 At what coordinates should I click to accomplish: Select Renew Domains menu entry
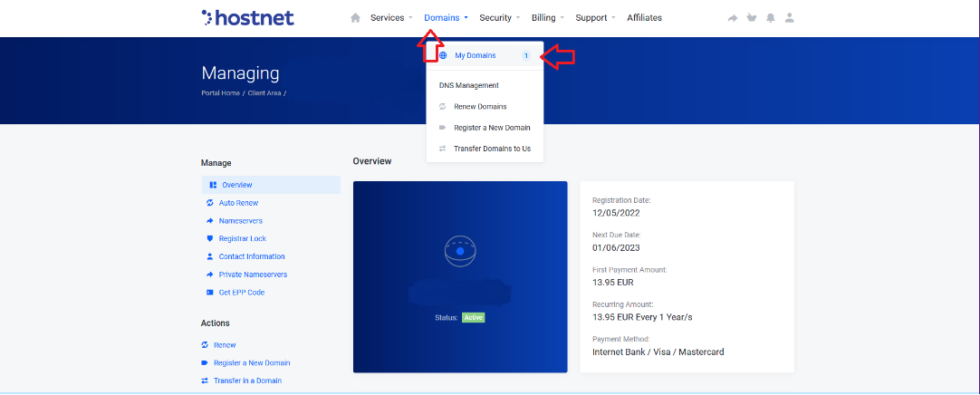pos(480,107)
